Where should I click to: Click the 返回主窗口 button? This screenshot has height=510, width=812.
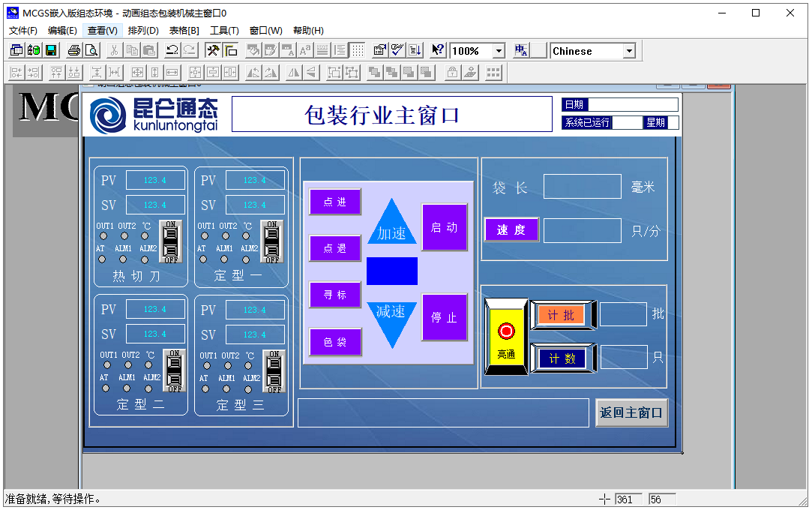(631, 412)
